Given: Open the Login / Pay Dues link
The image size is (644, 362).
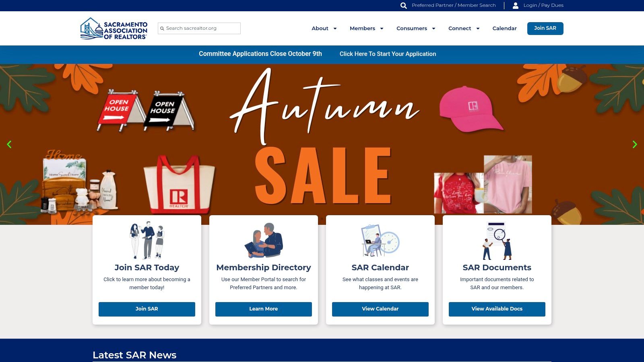Looking at the screenshot, I should [543, 6].
